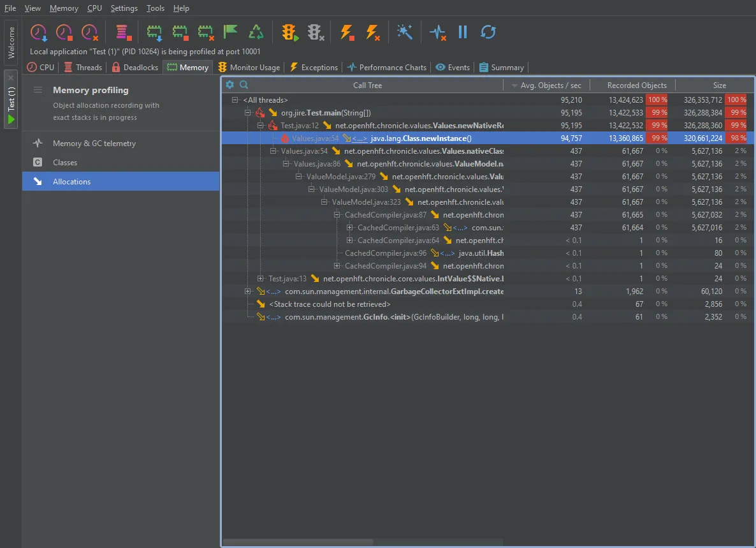Switch to the Events tab

tap(452, 68)
